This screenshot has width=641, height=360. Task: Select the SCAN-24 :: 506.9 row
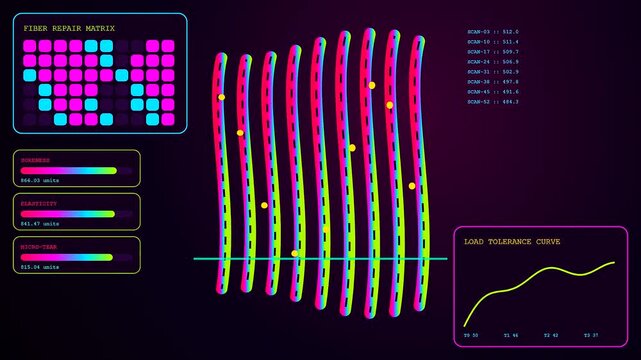[x=493, y=62]
